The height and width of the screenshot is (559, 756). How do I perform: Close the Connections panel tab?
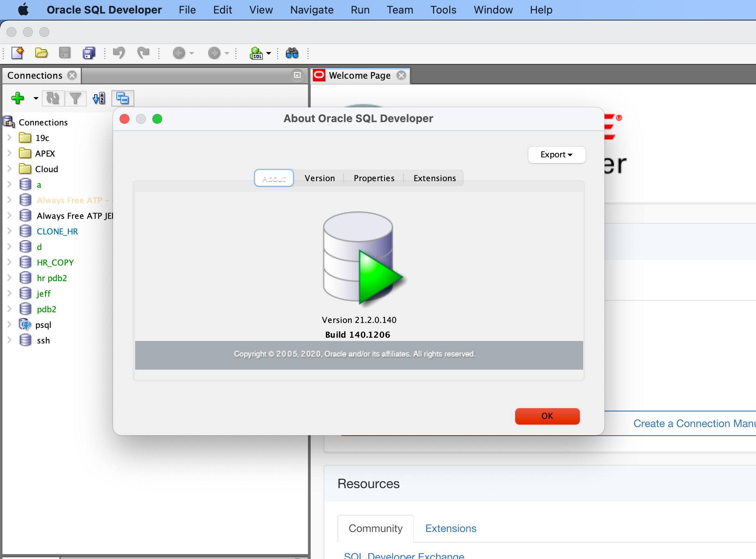click(x=72, y=75)
